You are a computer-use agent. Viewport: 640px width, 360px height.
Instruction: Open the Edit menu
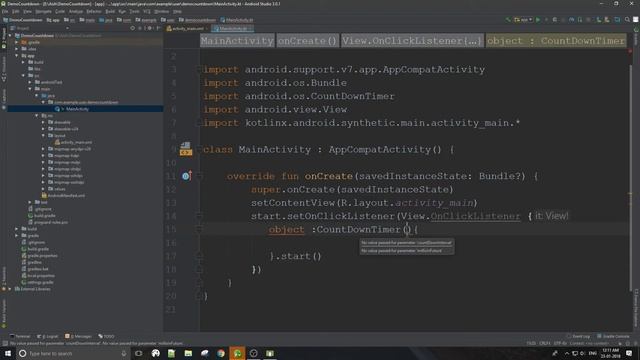coord(16,11)
